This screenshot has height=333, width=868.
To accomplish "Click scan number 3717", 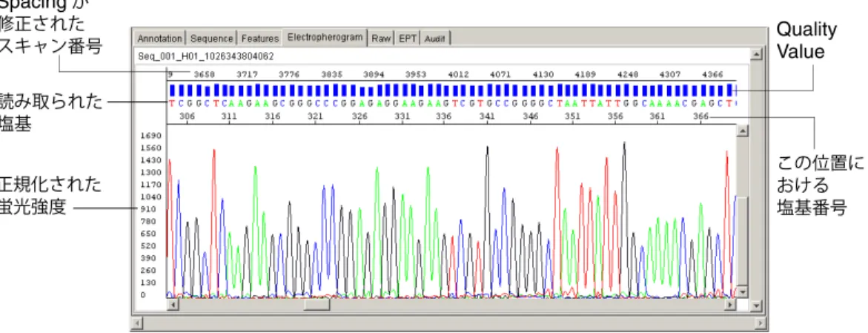I will coord(248,73).
